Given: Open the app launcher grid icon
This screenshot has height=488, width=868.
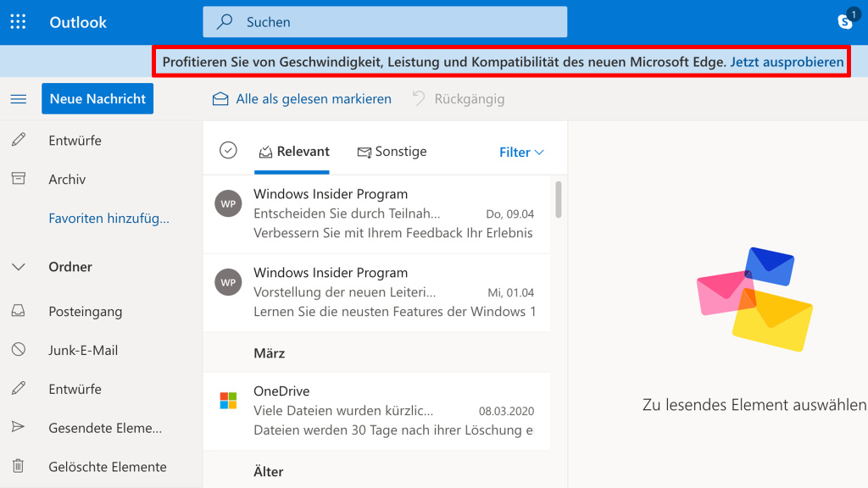Looking at the screenshot, I should 19,22.
